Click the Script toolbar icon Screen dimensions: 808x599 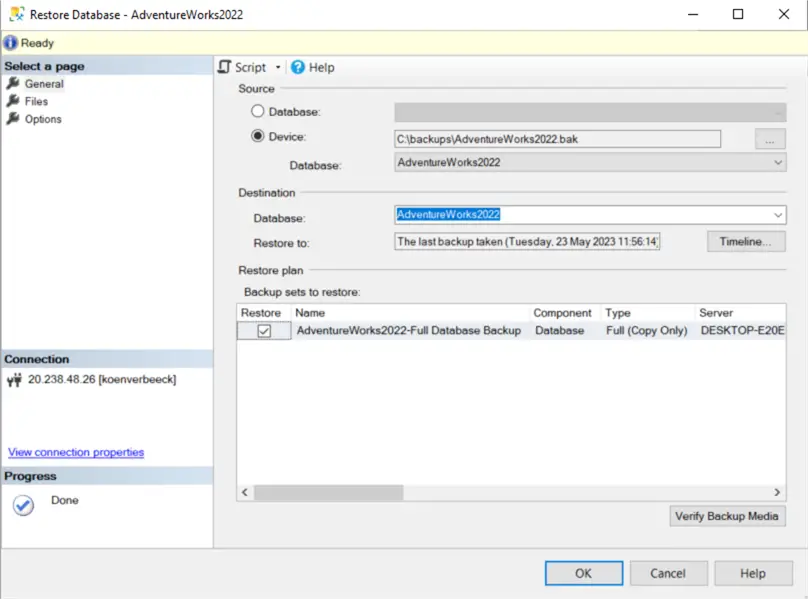(224, 67)
